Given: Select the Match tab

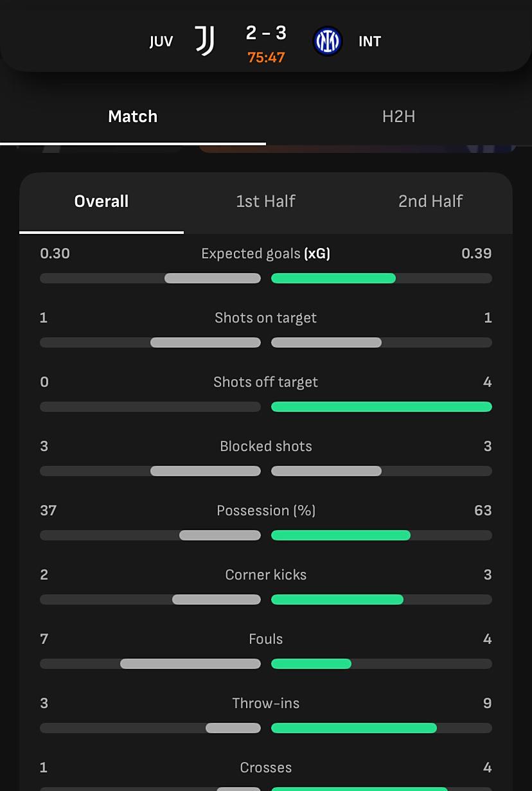Looking at the screenshot, I should (133, 116).
